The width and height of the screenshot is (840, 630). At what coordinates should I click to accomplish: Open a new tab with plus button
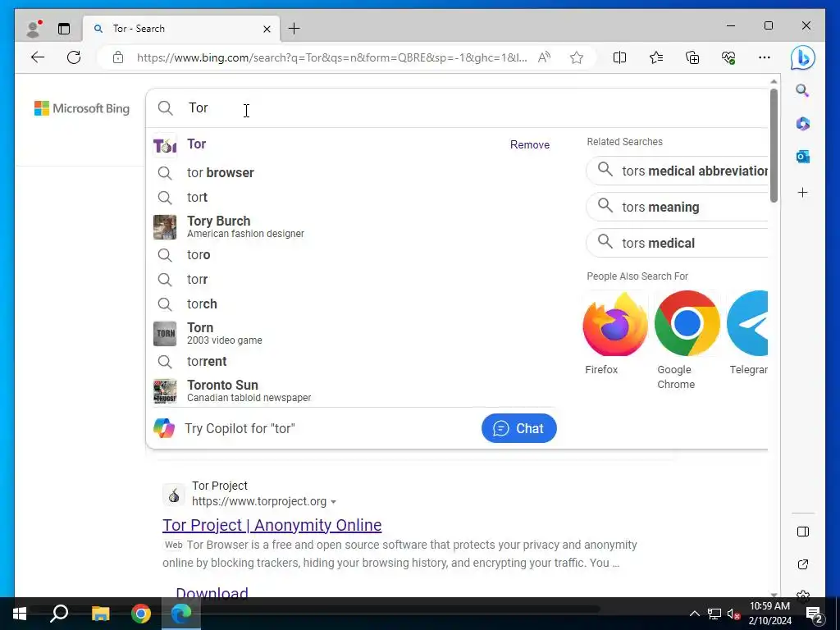point(294,29)
